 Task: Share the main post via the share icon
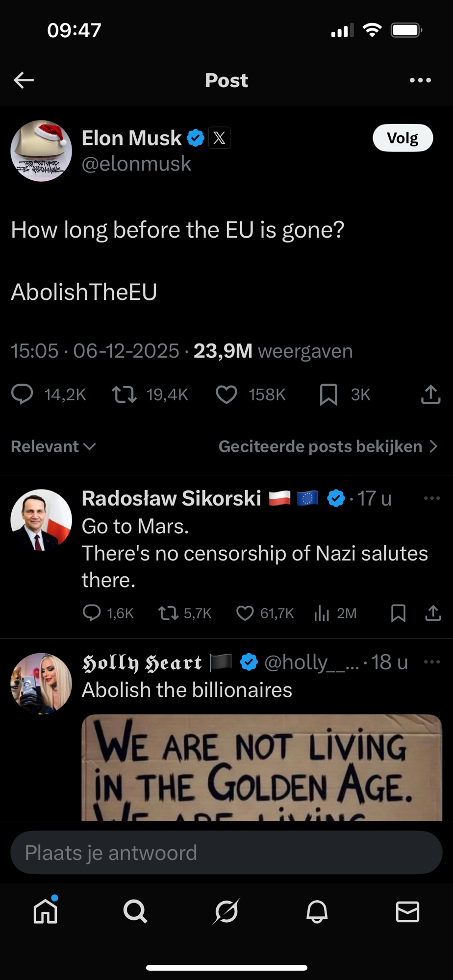430,394
